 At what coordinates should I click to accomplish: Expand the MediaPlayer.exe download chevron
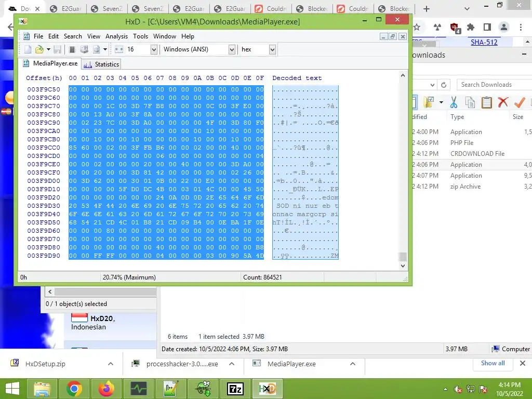pyautogui.click(x=353, y=364)
